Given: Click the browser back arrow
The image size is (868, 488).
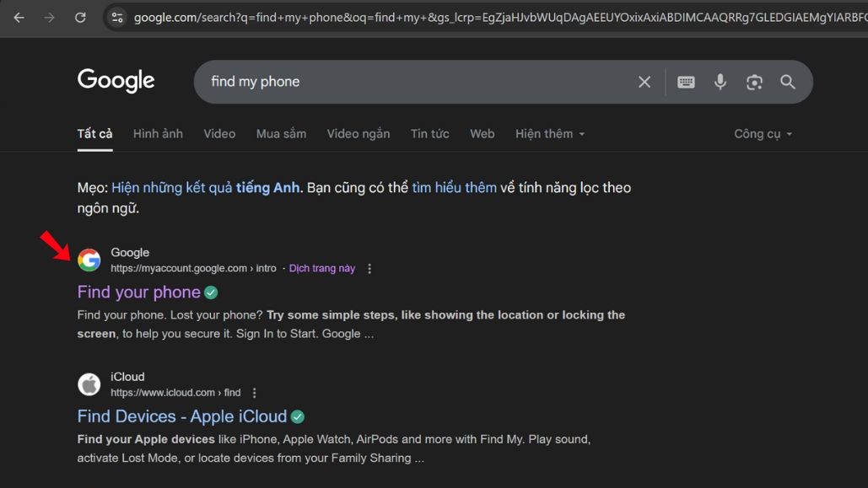Looking at the screenshot, I should (x=19, y=17).
